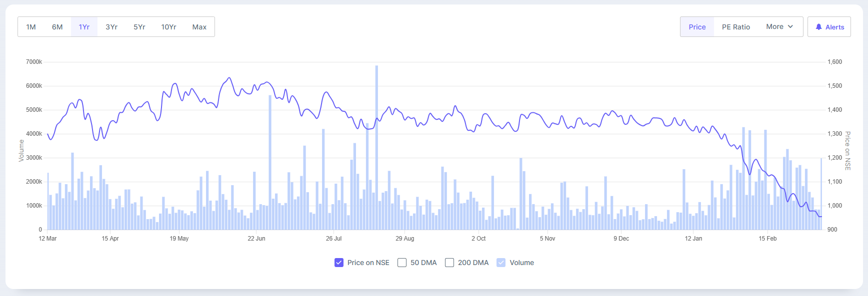Image resolution: width=868 pixels, height=296 pixels.
Task: Expand the More dropdown chevron
Action: coord(790,26)
